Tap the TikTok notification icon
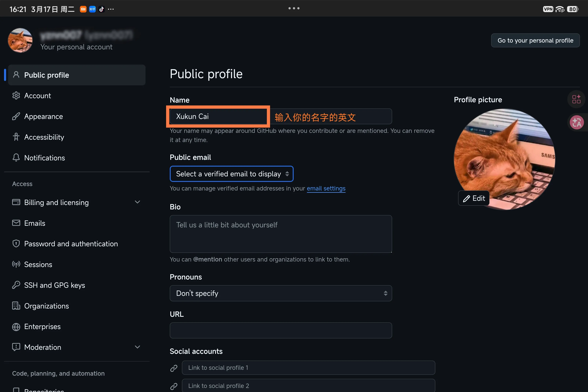588x392 pixels. point(101,9)
